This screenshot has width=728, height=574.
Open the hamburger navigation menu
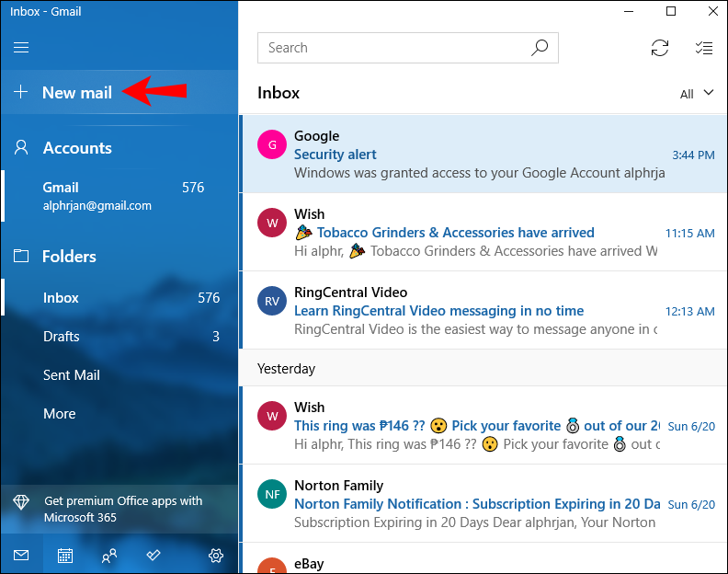click(21, 48)
